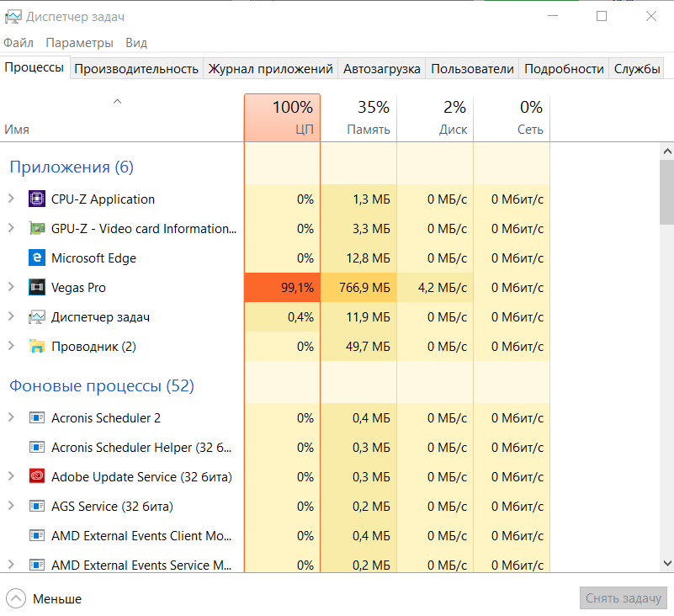Click the Фоновые процессы (52) group header
Viewport: 674px width, 616px height.
(102, 385)
